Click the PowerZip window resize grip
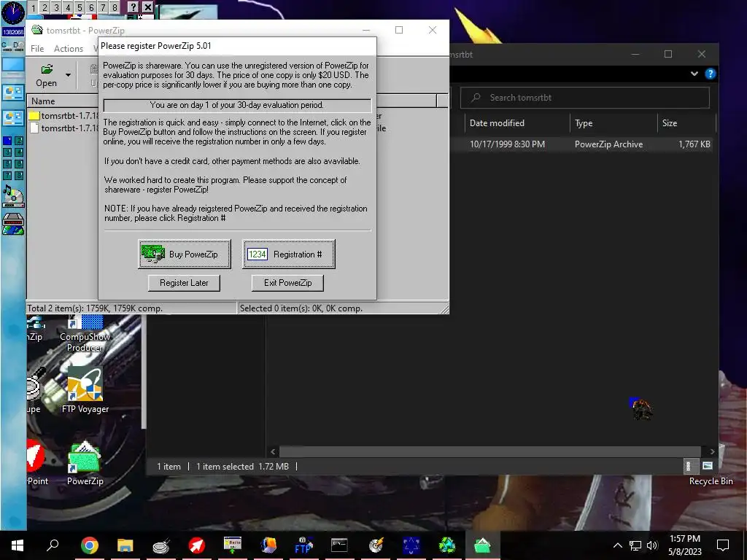Viewport: 747px width, 560px height. point(444,309)
